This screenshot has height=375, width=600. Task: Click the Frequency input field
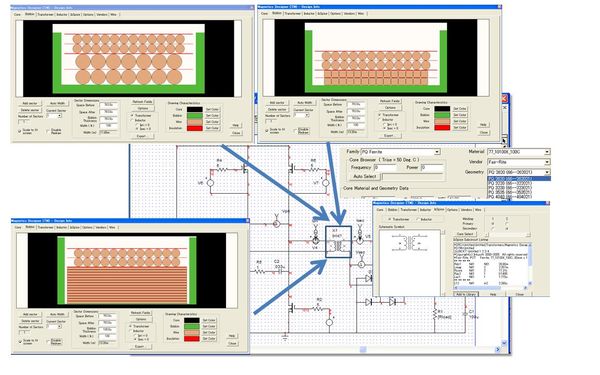point(386,168)
